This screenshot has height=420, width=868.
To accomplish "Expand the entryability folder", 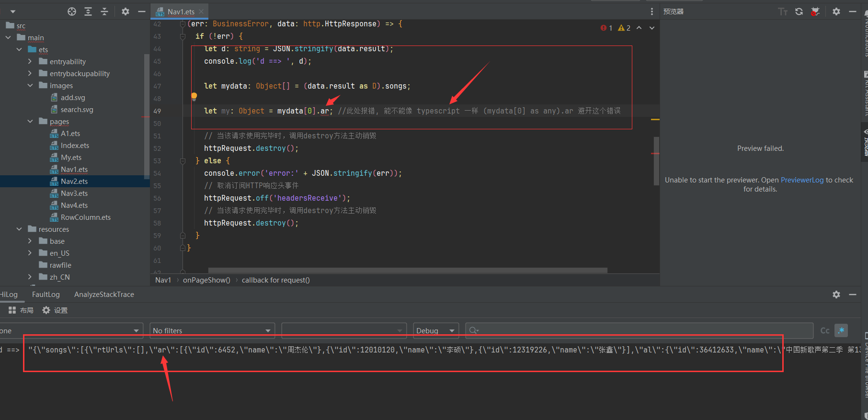I will coord(30,61).
